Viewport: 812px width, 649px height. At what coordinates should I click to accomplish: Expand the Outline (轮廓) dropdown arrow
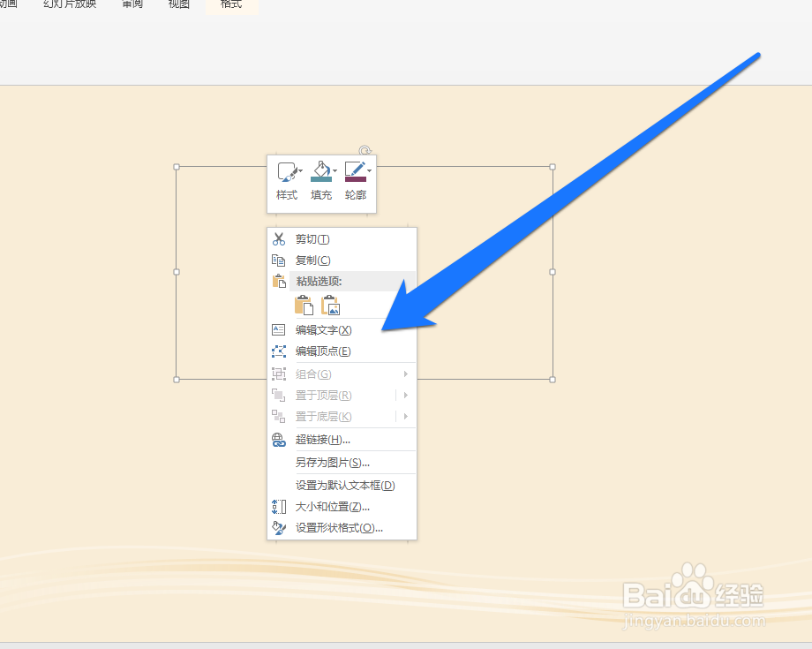[369, 170]
